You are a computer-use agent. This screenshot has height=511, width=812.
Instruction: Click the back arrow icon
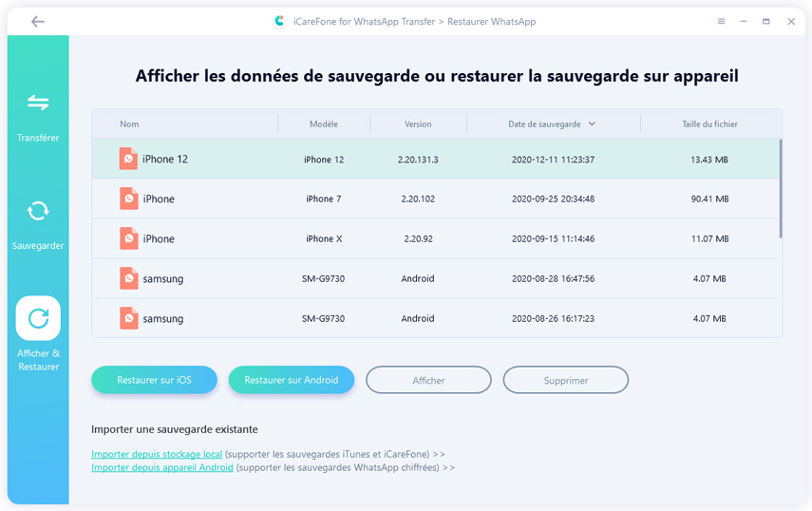coord(37,21)
